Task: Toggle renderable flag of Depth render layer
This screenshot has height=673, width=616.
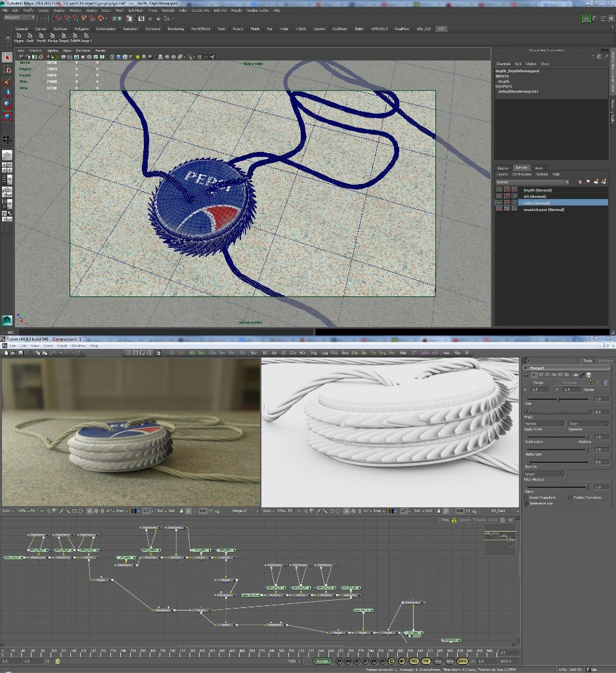Action: coord(499,190)
